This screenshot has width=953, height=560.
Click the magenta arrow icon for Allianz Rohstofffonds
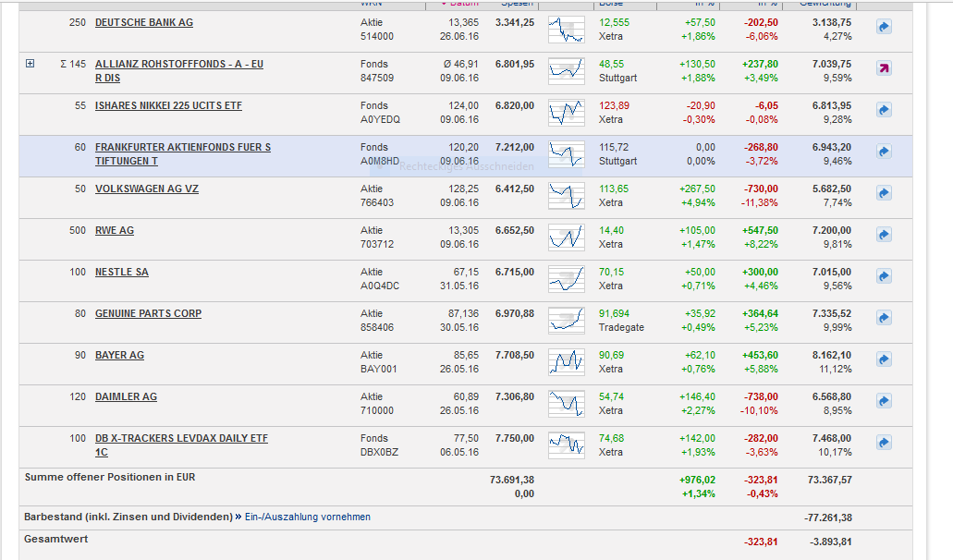[884, 68]
